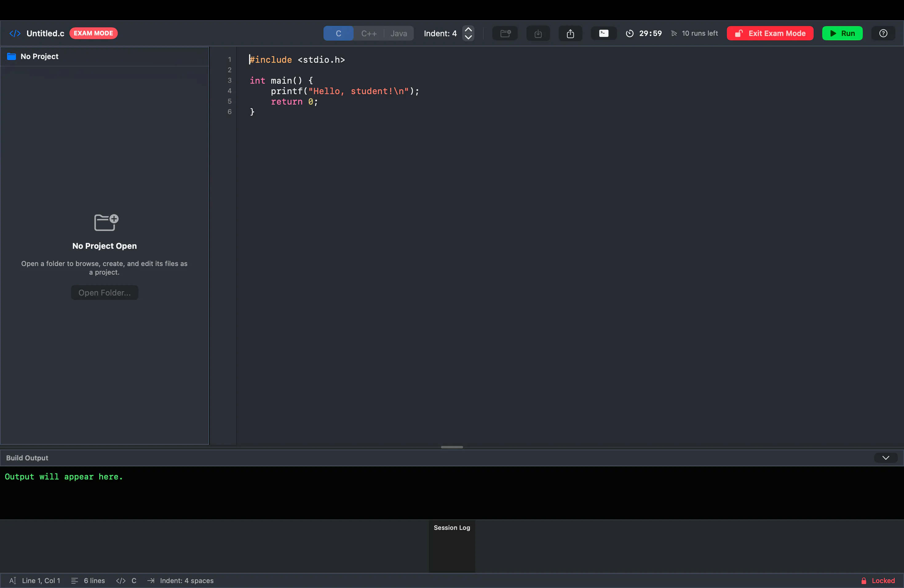Click line number 1 in the gutter
This screenshot has width=904, height=588.
pyautogui.click(x=229, y=60)
